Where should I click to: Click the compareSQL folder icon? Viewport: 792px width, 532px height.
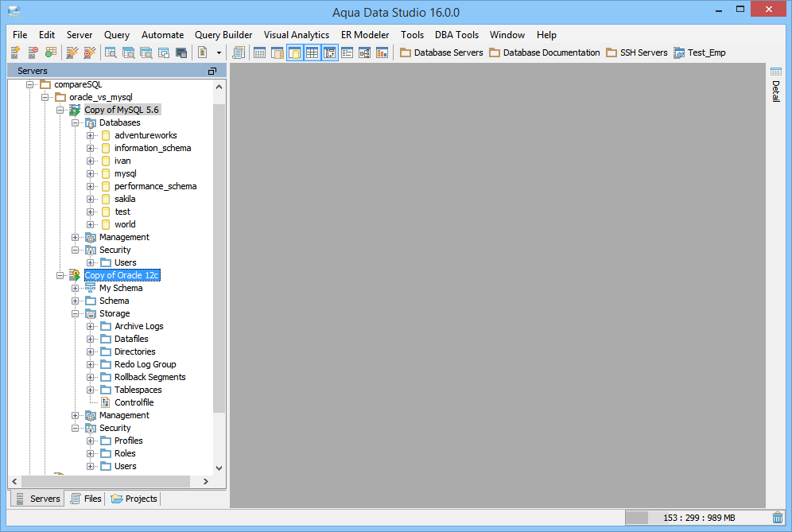[x=45, y=83]
